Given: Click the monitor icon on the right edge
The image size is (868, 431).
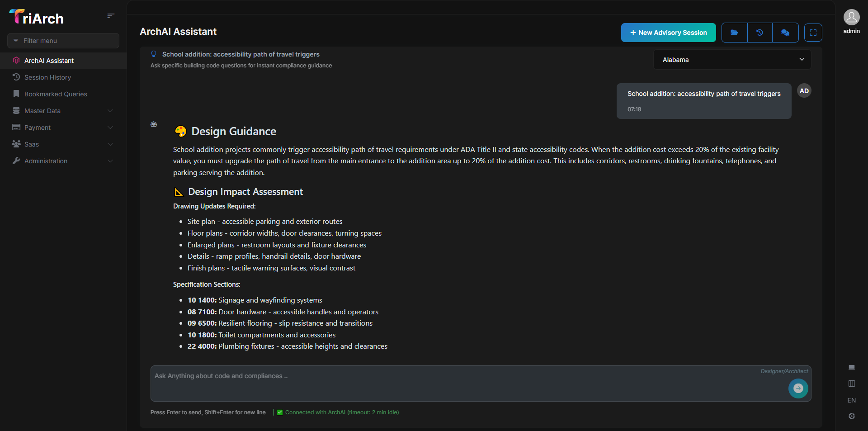Looking at the screenshot, I should tap(852, 367).
